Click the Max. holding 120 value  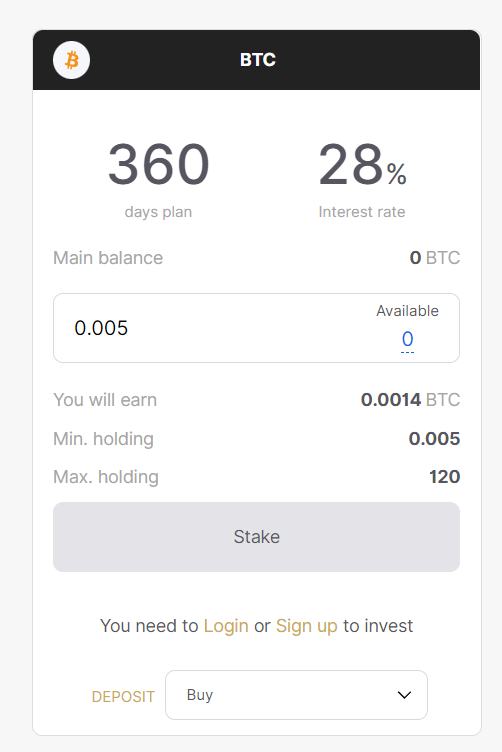[x=444, y=477]
